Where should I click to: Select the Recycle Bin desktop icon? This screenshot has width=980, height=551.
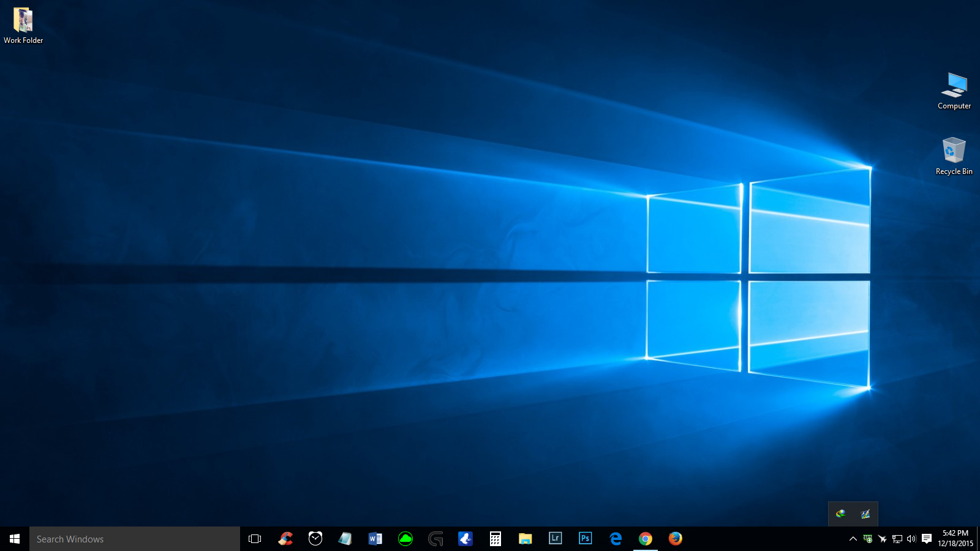tap(954, 157)
